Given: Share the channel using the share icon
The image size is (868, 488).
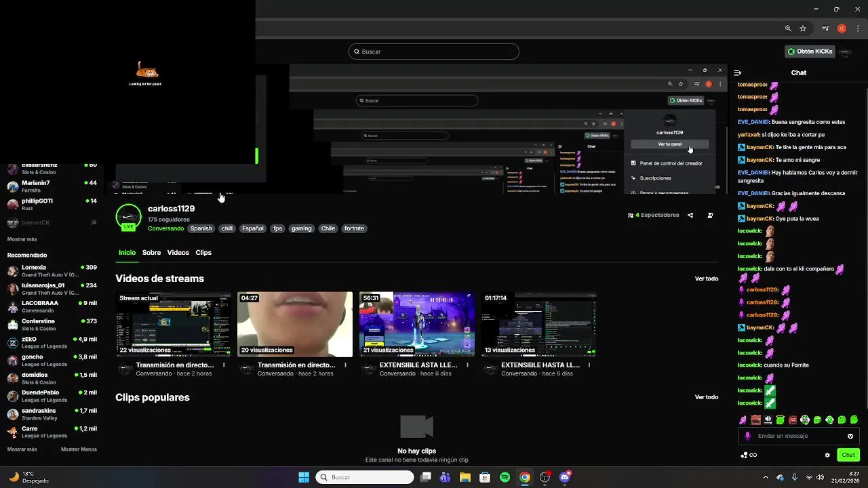Looking at the screenshot, I should (690, 215).
